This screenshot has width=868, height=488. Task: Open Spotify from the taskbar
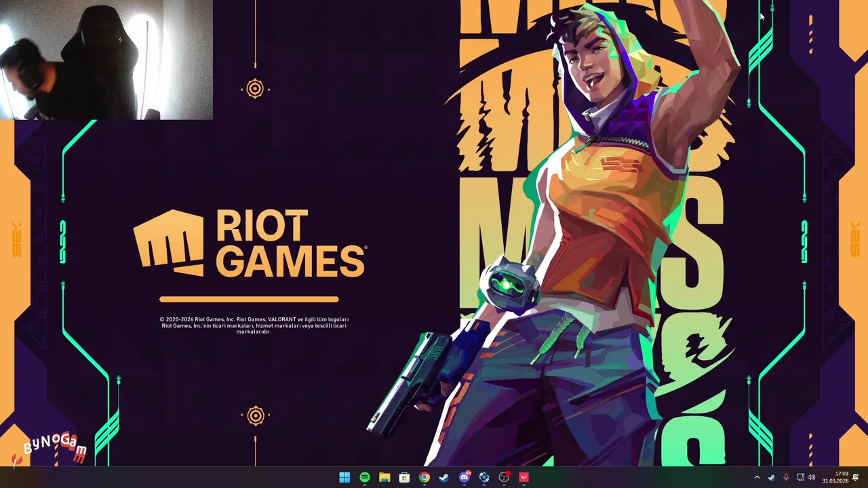click(x=365, y=477)
